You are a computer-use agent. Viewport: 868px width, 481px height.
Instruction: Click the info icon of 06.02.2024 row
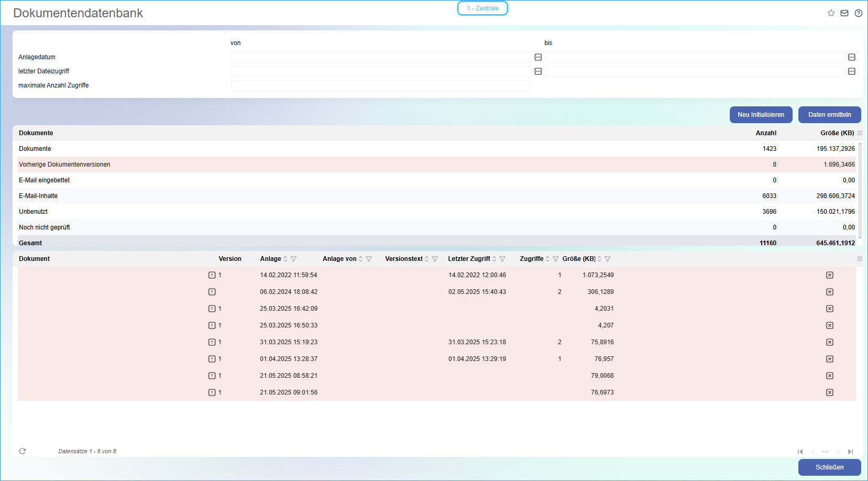pyautogui.click(x=212, y=292)
